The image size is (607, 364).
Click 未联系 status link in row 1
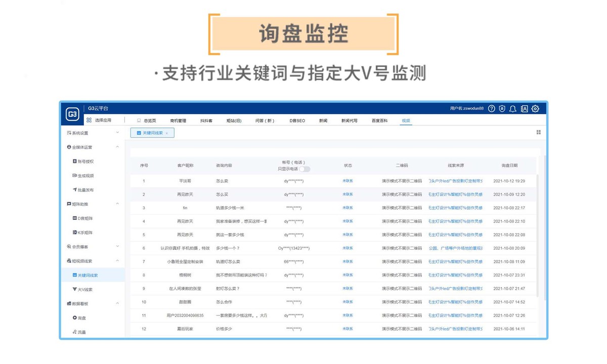pos(348,181)
